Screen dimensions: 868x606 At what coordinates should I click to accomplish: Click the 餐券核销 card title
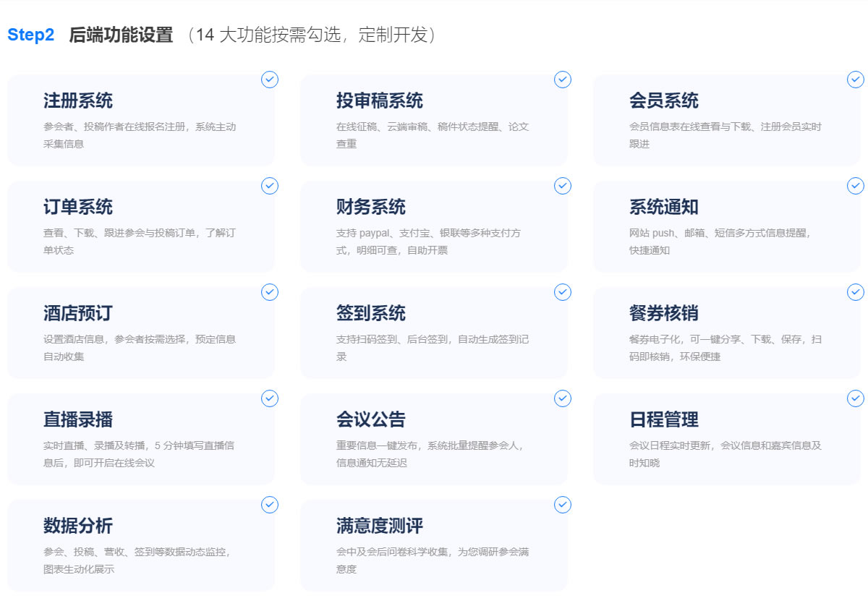(x=664, y=313)
